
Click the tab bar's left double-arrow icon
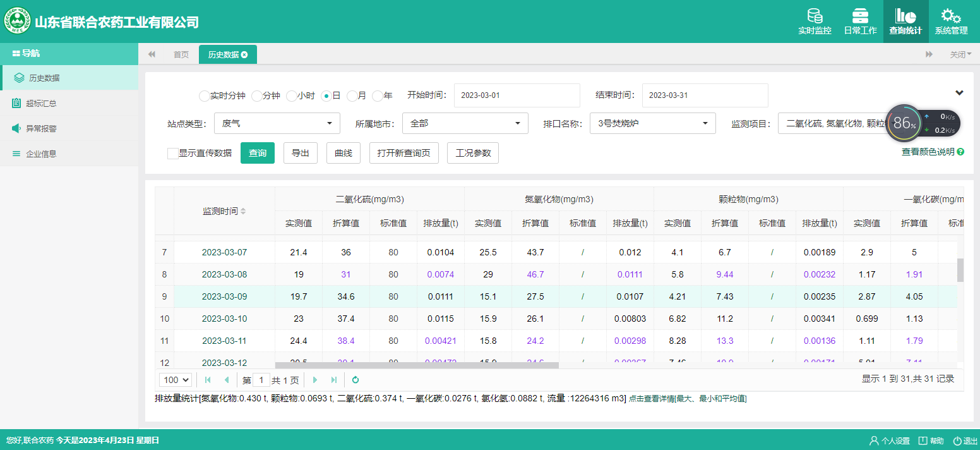[152, 54]
